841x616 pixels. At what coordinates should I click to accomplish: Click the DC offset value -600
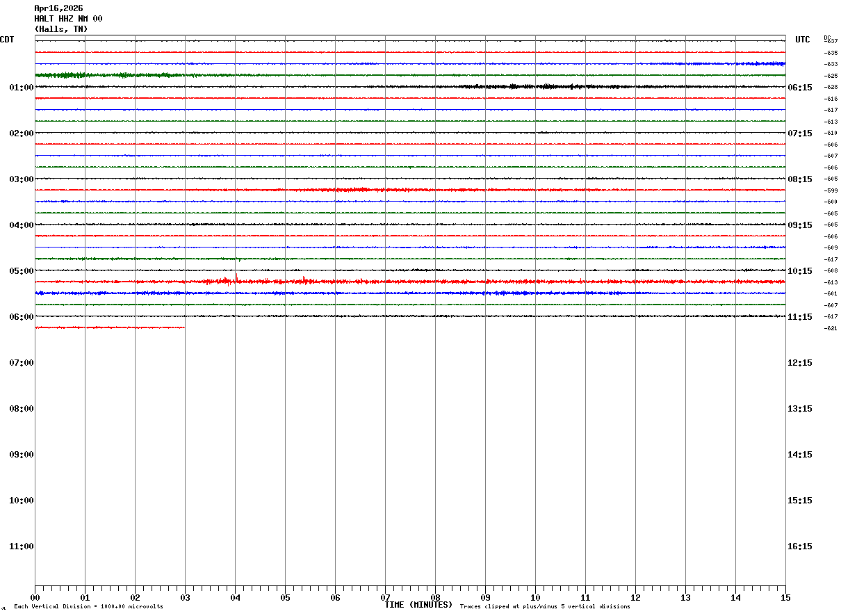click(831, 202)
